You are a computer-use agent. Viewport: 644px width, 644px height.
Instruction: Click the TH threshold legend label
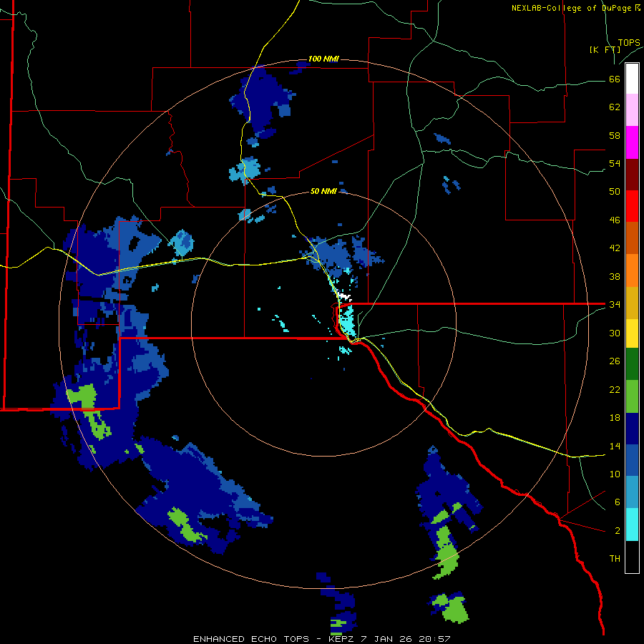tap(615, 559)
